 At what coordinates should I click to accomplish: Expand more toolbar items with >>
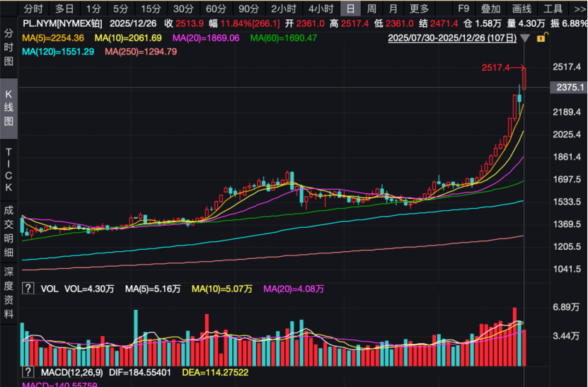(580, 8)
